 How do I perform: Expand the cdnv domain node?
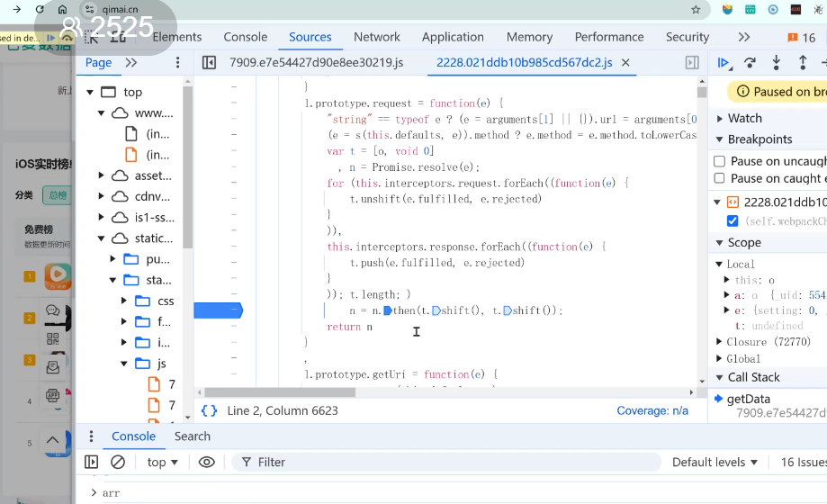click(x=102, y=196)
